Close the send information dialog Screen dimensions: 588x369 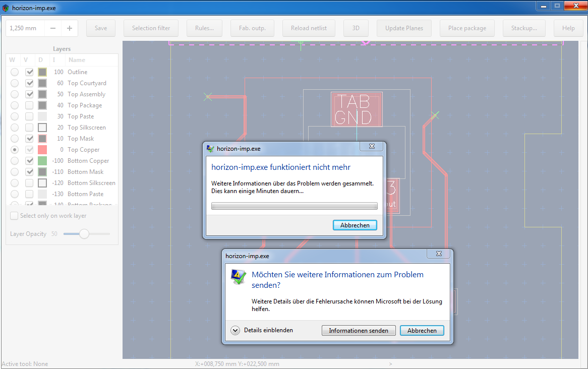[439, 254]
